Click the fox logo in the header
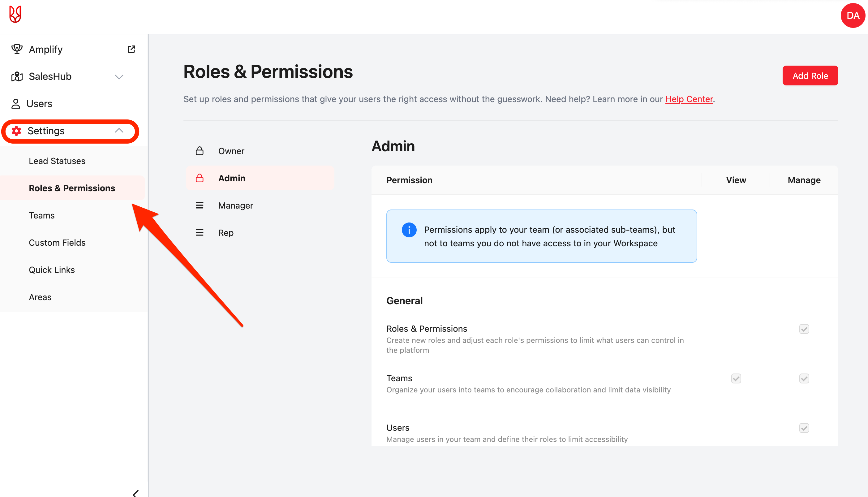This screenshot has width=868, height=497. [x=15, y=14]
